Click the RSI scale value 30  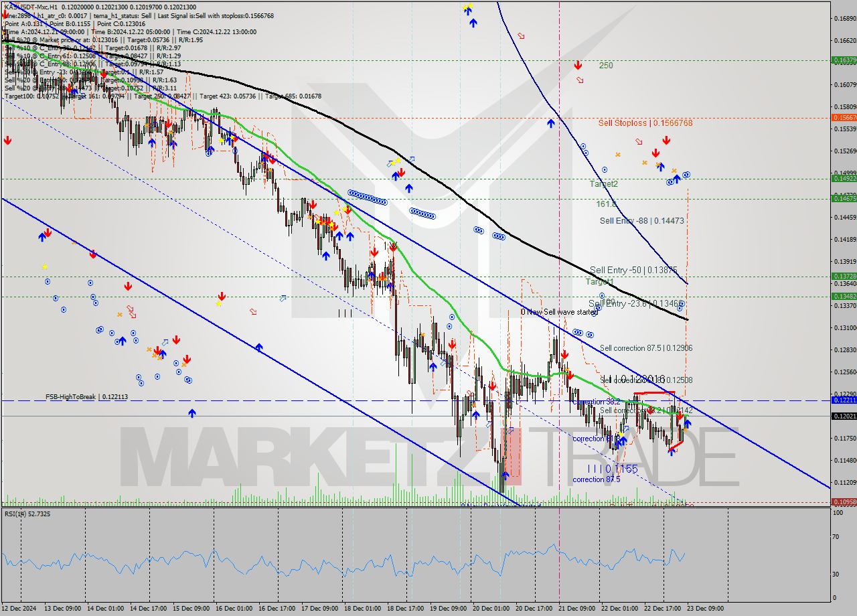click(836, 574)
